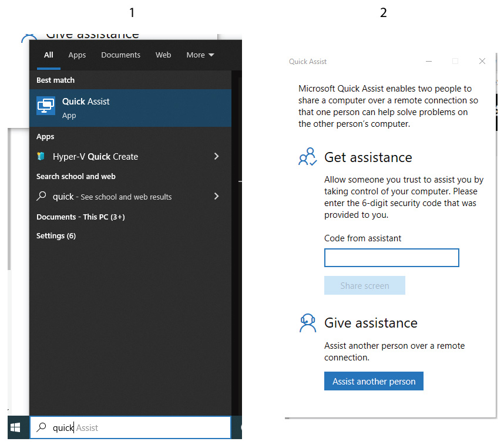Expand the Hyper-V Quick Create chevron
Image resolution: width=504 pixels, height=445 pixels.
(216, 156)
